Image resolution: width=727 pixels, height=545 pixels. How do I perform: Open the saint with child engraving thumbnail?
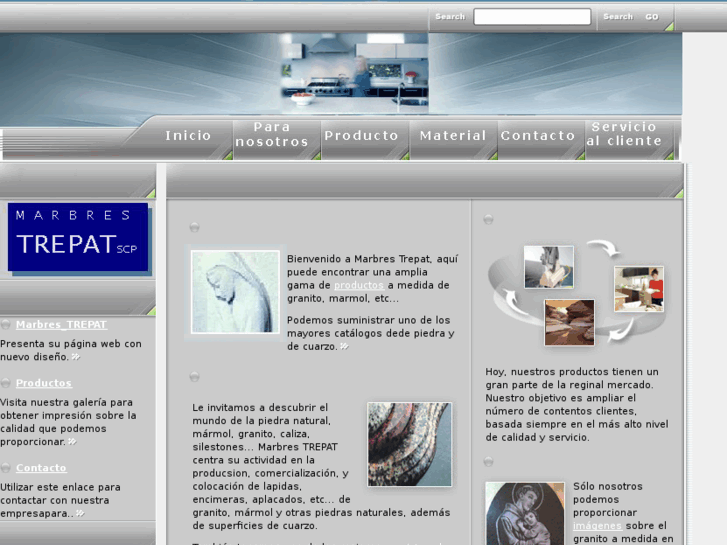coord(525,513)
